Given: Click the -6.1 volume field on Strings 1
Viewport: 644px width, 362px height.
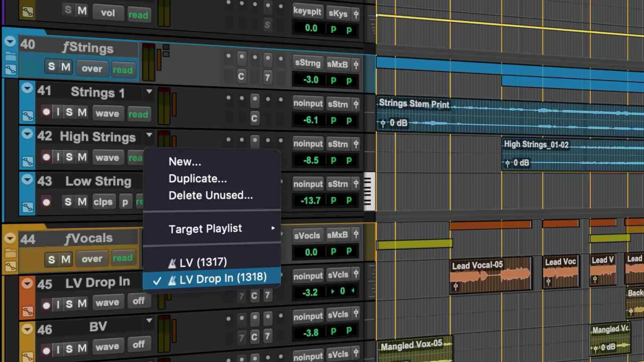Looking at the screenshot, I should (311, 120).
